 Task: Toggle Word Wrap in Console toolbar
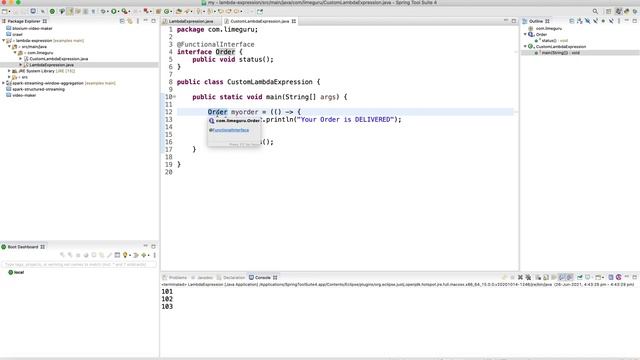[x=554, y=278]
